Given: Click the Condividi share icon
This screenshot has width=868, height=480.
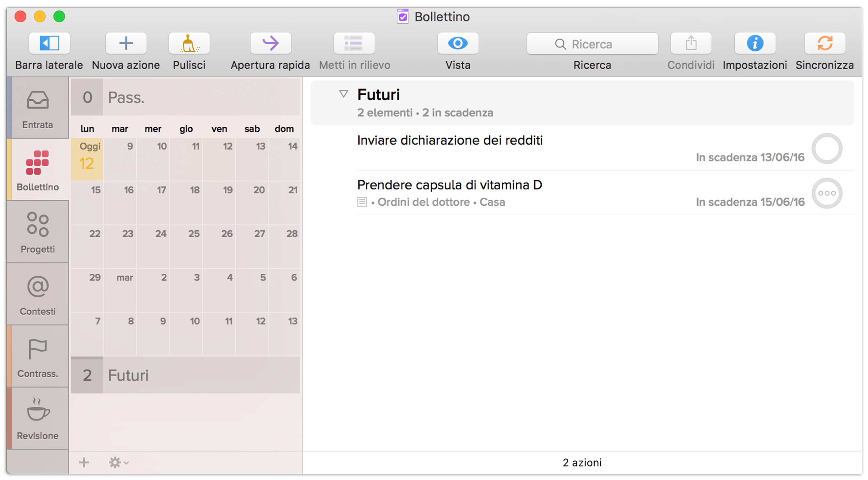Looking at the screenshot, I should click(691, 43).
